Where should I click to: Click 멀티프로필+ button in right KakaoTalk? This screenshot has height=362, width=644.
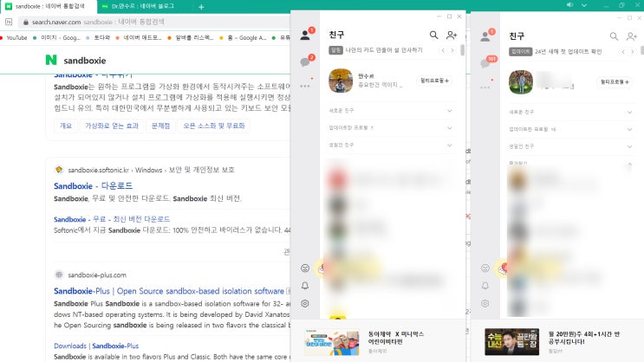(615, 82)
